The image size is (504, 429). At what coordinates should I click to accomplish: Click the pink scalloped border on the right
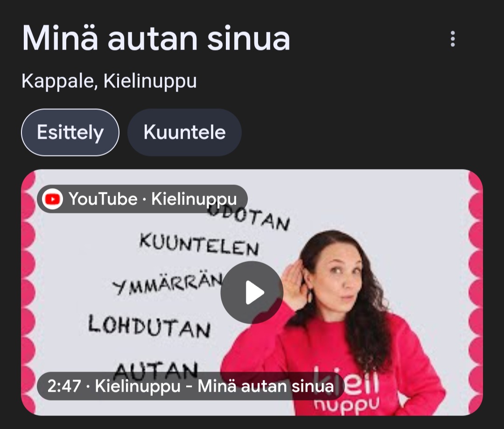[476, 292]
